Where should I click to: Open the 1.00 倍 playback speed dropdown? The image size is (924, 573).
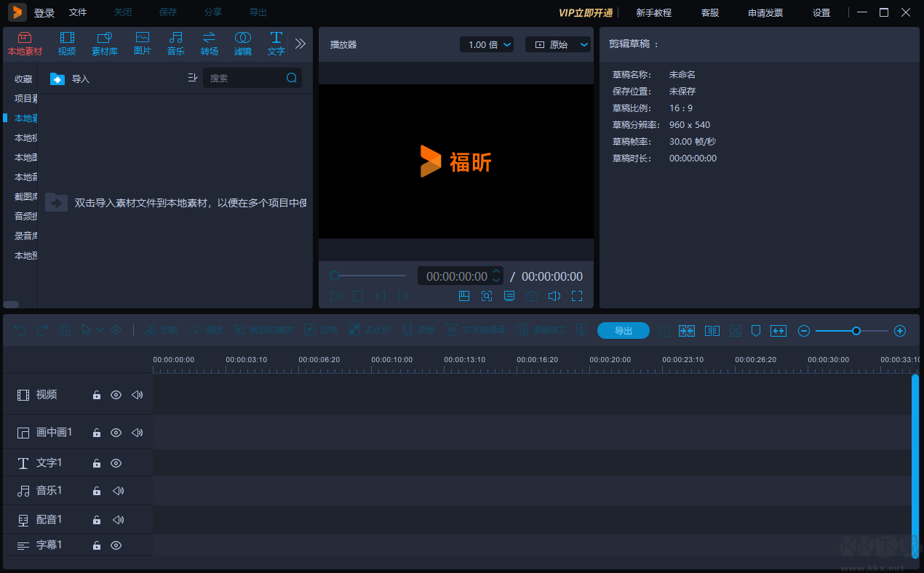point(486,44)
